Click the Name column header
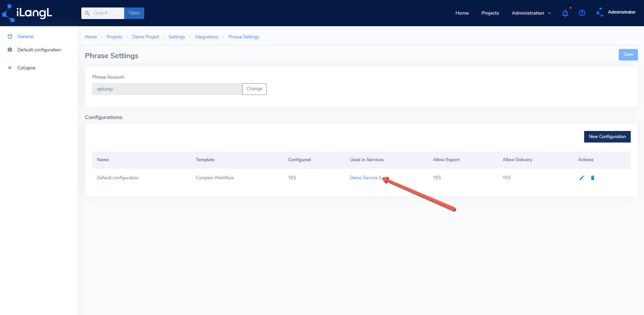Screen dimensions: 644x315 pos(103,160)
